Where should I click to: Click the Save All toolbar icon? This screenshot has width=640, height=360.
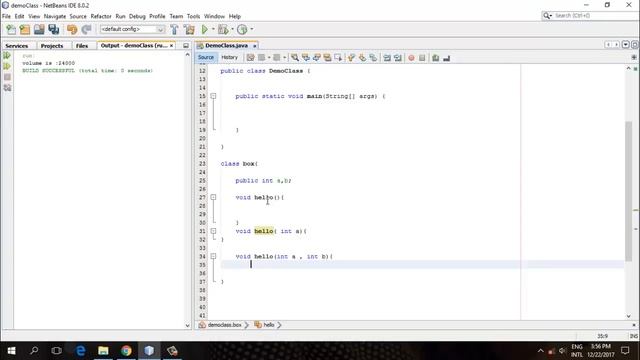click(x=53, y=29)
